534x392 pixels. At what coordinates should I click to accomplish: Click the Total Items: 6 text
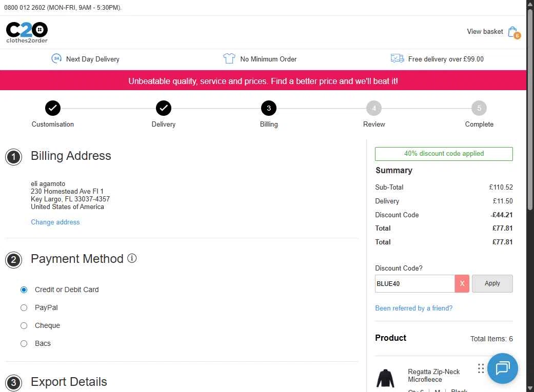click(491, 339)
